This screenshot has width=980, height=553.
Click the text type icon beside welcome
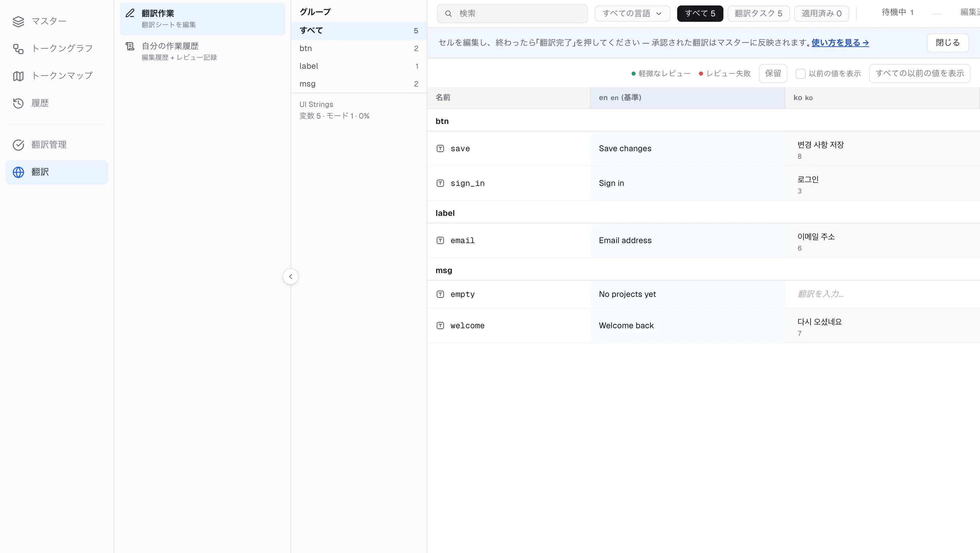(440, 326)
